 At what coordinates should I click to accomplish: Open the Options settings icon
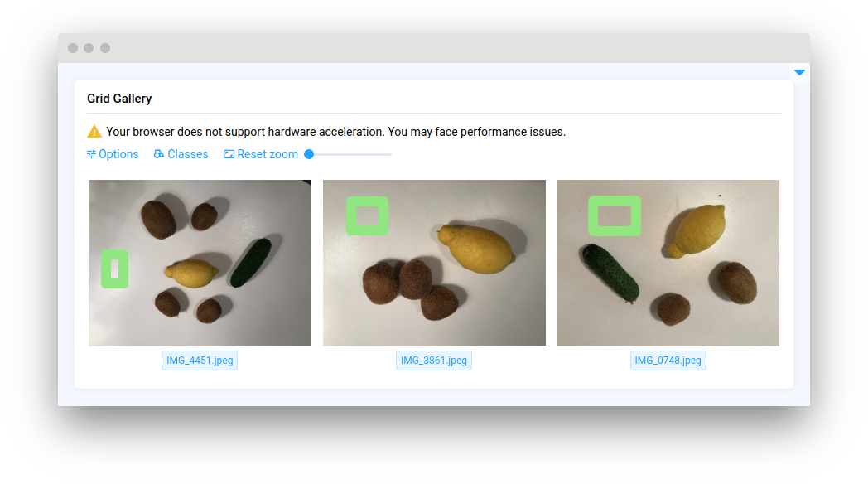click(91, 154)
